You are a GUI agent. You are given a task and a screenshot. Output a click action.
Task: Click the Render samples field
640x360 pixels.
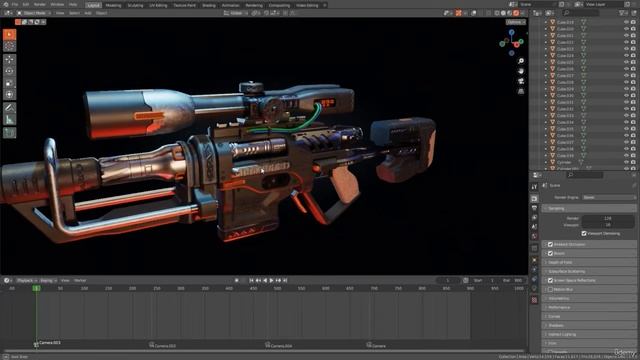tap(608, 218)
